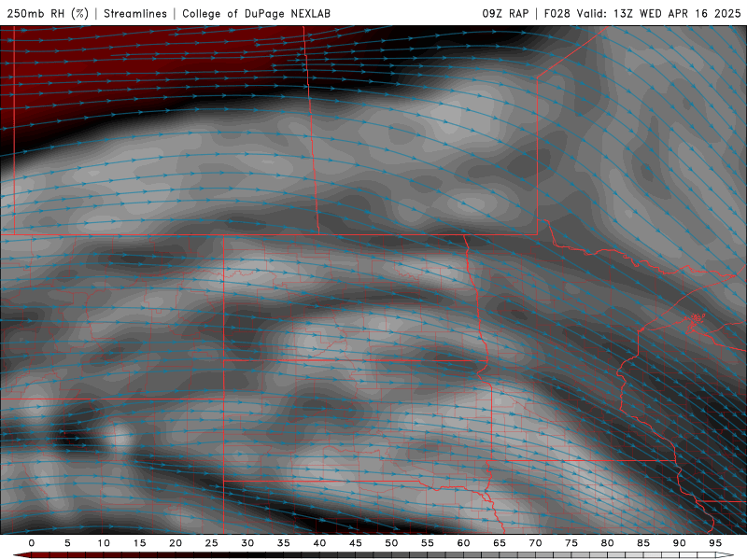Click the "250mb RH (%)" title text
The width and height of the screenshot is (747, 560).
click(48, 13)
